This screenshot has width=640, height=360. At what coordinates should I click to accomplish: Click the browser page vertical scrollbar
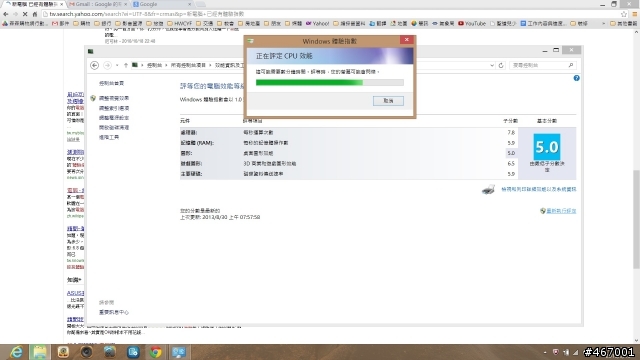point(636,219)
